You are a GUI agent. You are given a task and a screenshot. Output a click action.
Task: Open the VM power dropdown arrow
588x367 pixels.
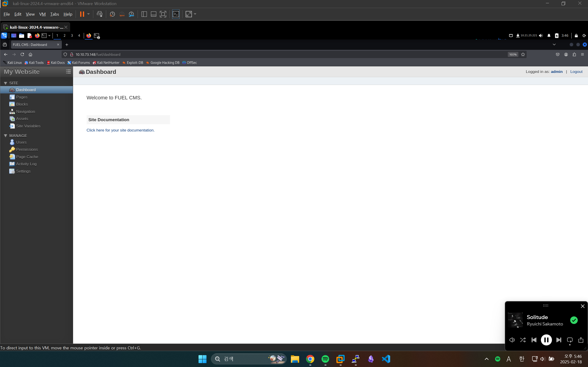(88, 14)
